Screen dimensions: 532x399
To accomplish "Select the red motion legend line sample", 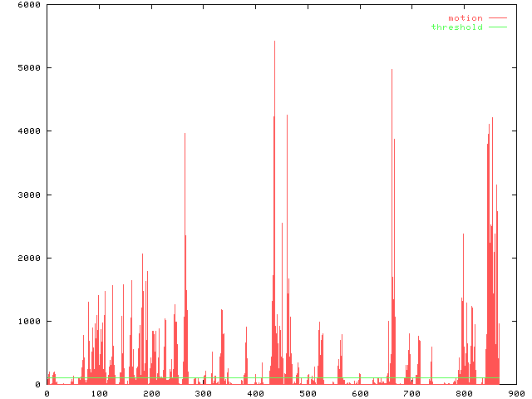I will pyautogui.click(x=497, y=17).
